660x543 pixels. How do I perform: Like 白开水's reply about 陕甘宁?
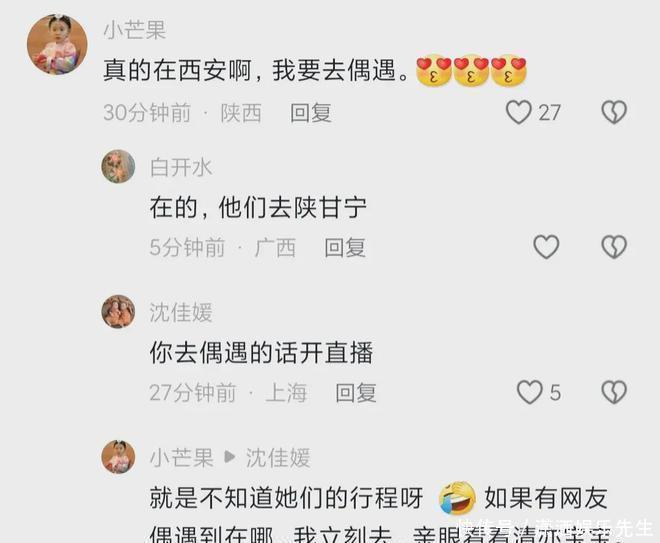coord(546,247)
